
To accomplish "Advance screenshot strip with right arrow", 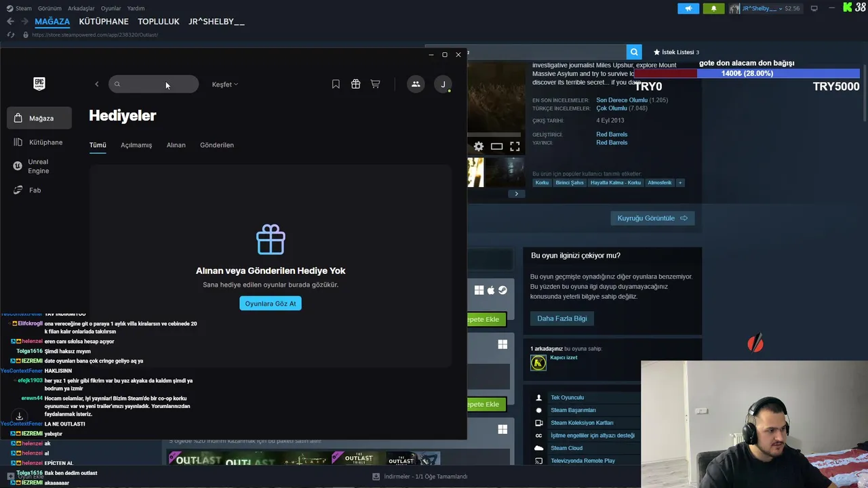I will tap(516, 194).
